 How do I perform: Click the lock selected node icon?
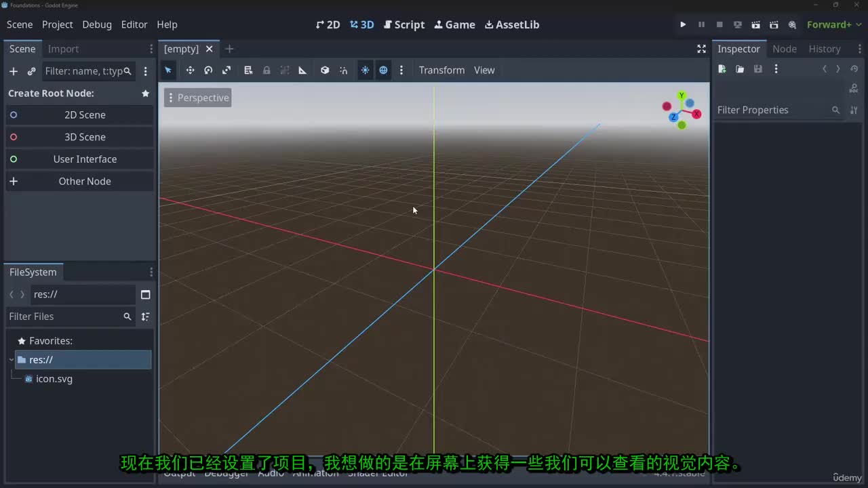267,70
